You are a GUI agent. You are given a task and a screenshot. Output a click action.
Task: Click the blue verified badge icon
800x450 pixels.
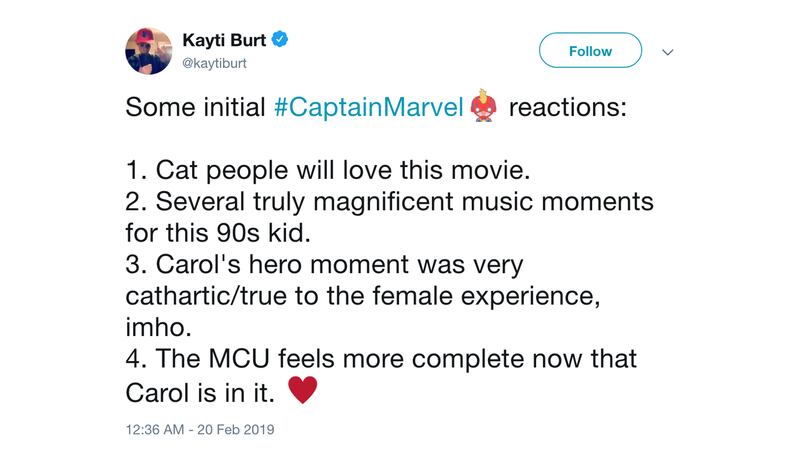(x=280, y=39)
